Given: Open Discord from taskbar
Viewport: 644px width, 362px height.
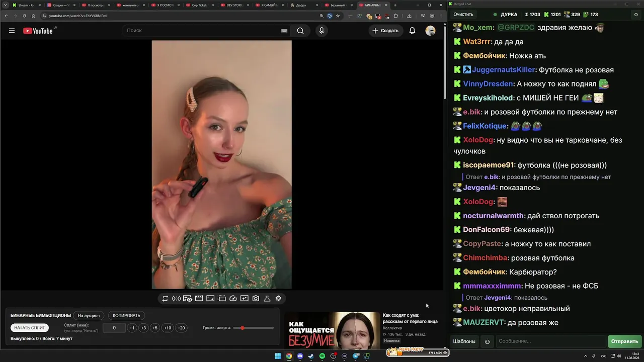Looking at the screenshot, I should tap(300, 356).
